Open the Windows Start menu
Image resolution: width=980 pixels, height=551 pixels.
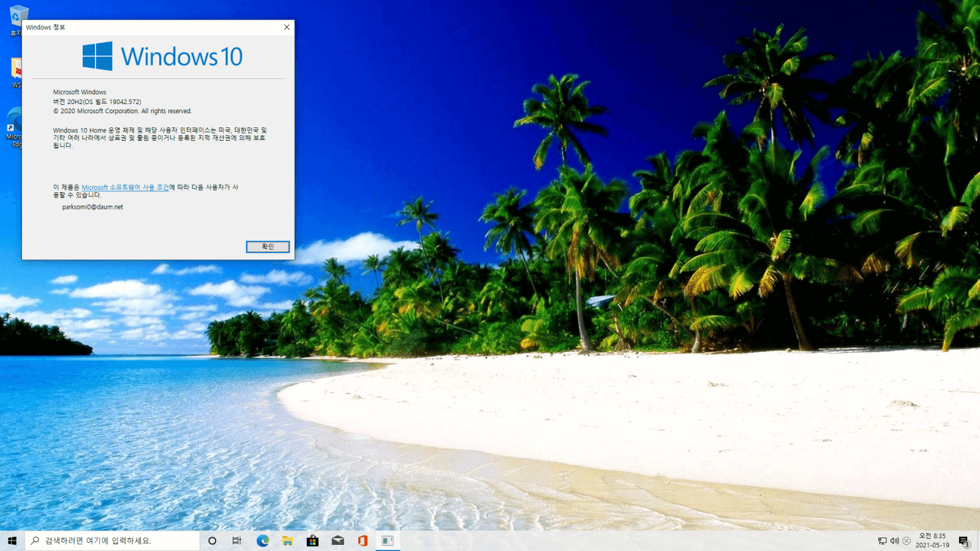pyautogui.click(x=12, y=541)
